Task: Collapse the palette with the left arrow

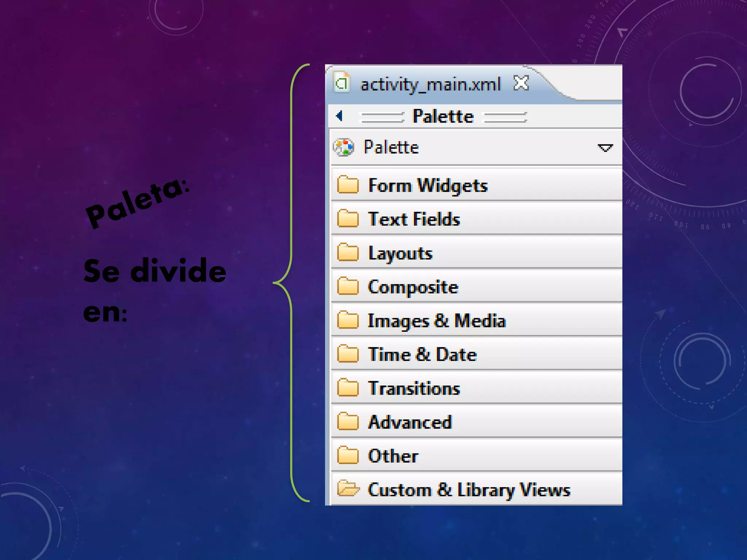Action: [340, 116]
